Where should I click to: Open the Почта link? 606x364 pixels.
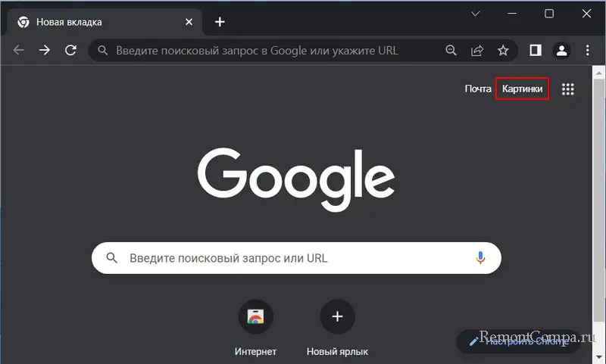click(478, 89)
